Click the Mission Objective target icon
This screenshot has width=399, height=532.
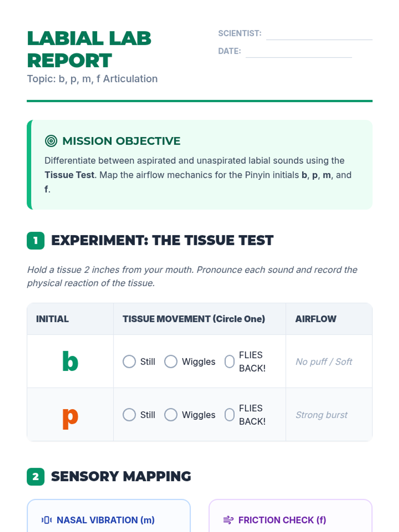pyautogui.click(x=51, y=141)
